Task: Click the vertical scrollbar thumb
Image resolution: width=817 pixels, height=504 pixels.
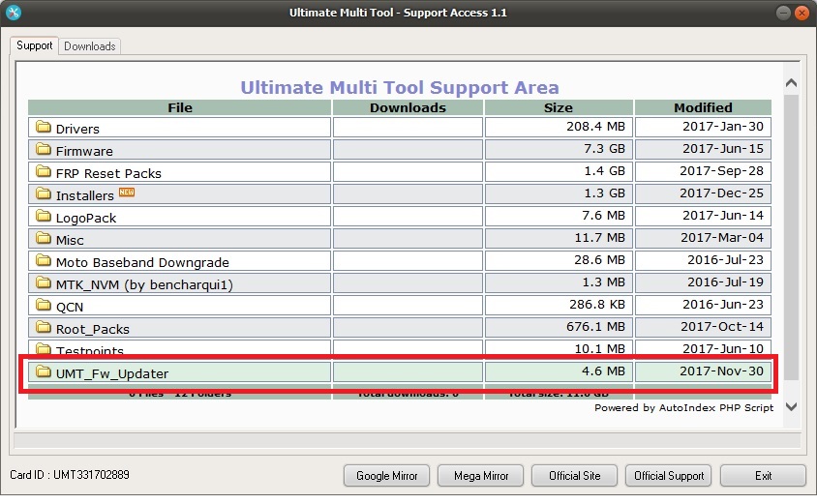Action: (792, 237)
